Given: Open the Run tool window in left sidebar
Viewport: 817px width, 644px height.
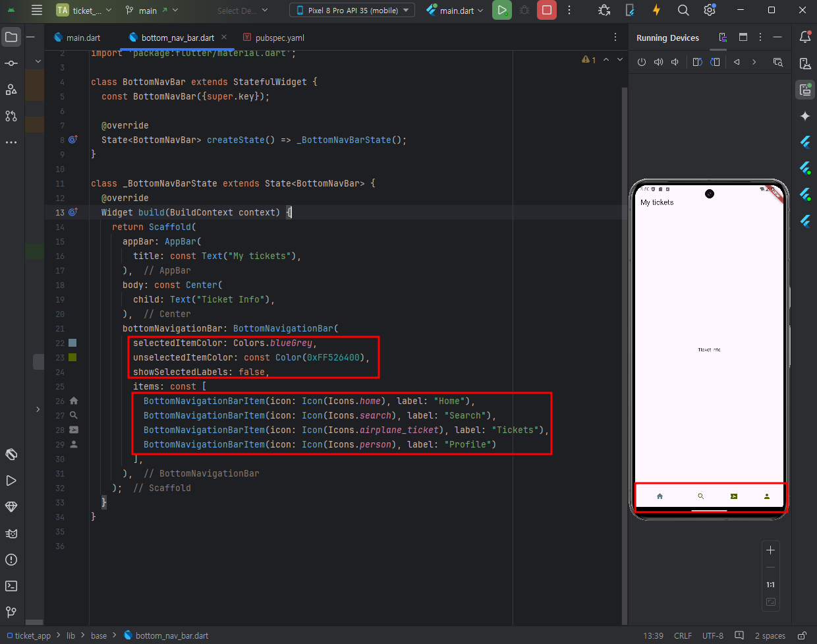Looking at the screenshot, I should tap(11, 481).
